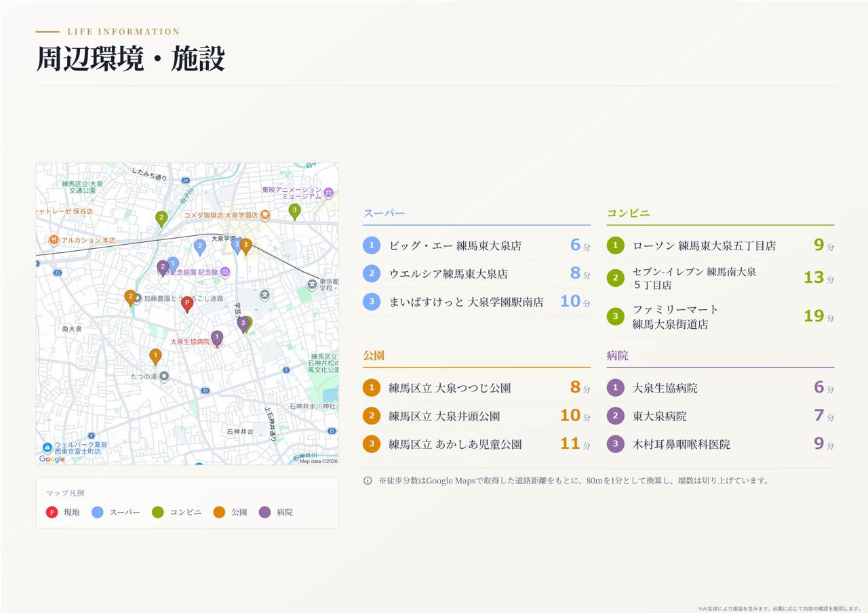868x613 pixels.
Task: Click badge 3 beside 木村耳鼻咽喉科医院
Action: click(615, 444)
